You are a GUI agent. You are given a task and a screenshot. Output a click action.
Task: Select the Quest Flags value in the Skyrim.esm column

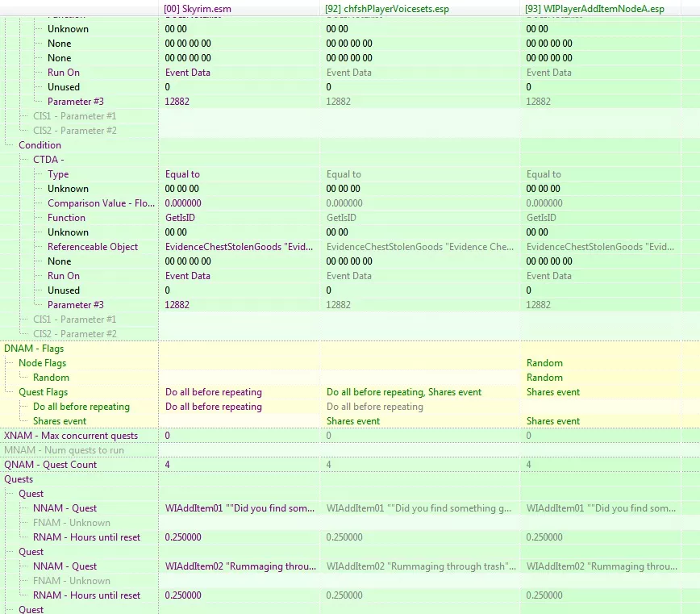214,392
